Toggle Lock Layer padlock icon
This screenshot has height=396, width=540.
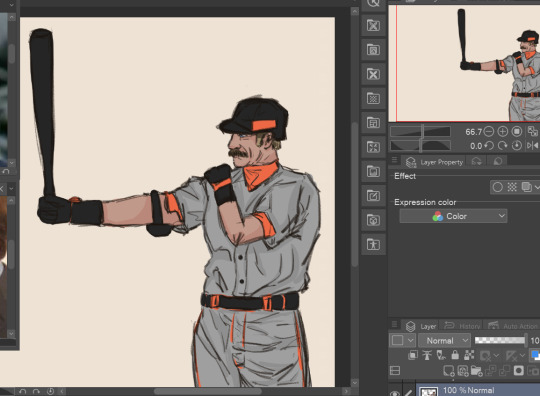pos(455,355)
